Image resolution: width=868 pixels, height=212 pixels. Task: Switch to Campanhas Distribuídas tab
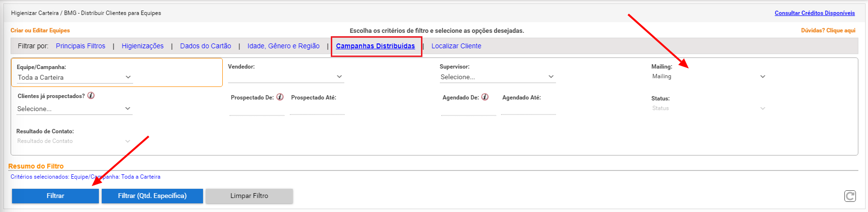(375, 46)
